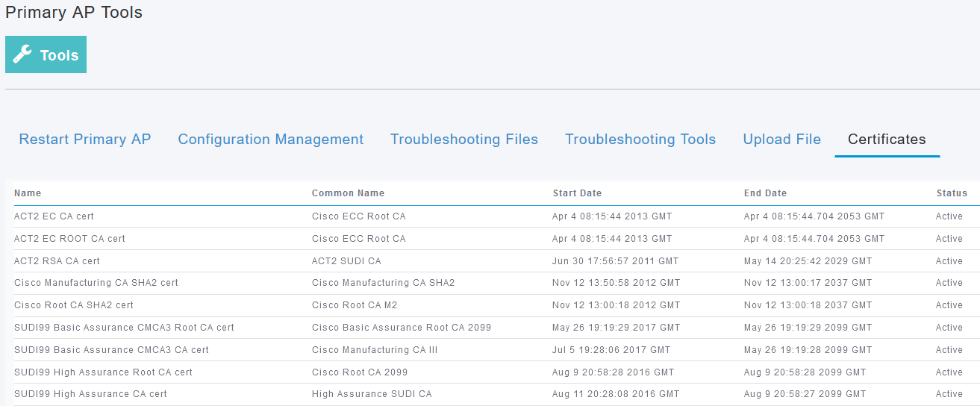Viewport: 980px width, 406px height.
Task: Click the Start Date column header
Action: (577, 193)
